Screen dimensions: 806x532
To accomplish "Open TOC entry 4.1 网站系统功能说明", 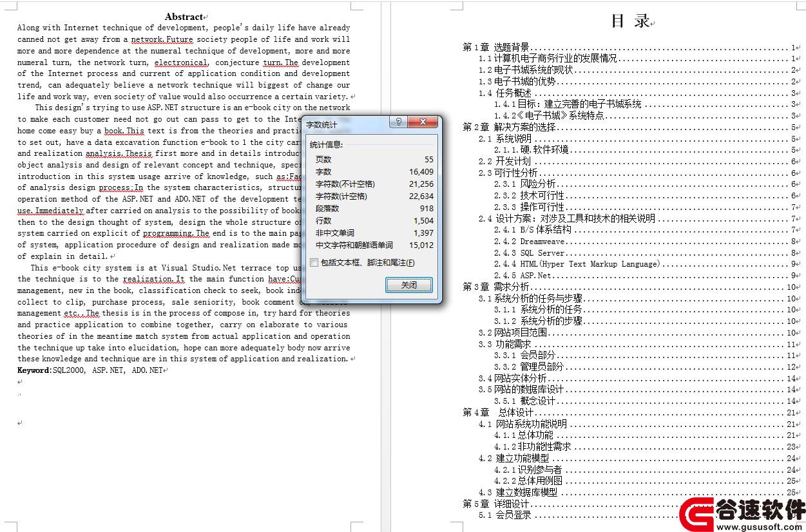I will pyautogui.click(x=638, y=424).
